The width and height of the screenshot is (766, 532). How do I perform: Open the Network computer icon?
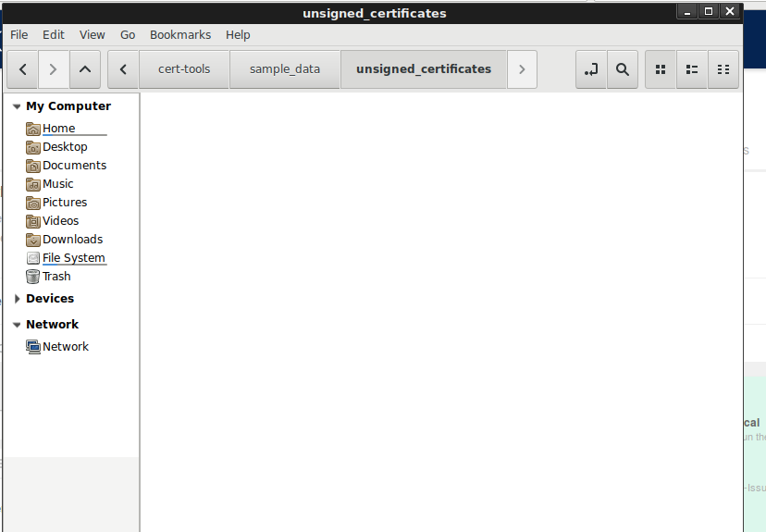32,347
